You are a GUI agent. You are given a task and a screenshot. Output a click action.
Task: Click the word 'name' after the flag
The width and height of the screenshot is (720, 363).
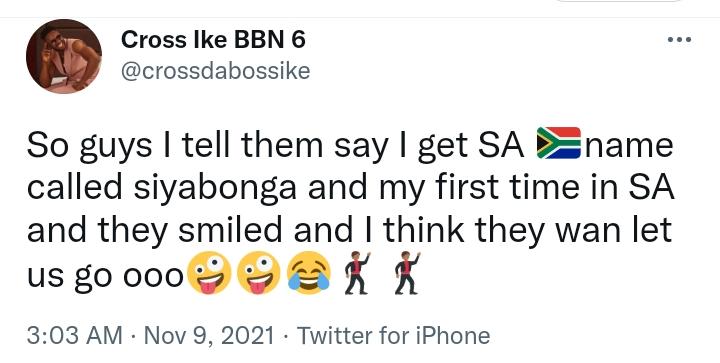point(629,145)
